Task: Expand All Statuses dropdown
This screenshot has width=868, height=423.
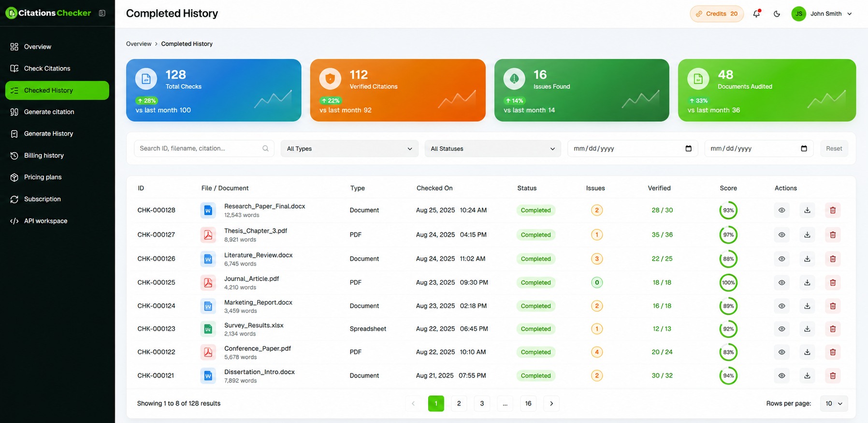Action: [x=492, y=148]
